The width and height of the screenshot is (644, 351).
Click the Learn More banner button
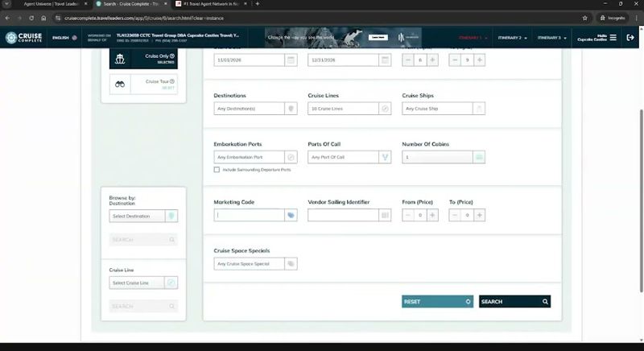click(378, 37)
